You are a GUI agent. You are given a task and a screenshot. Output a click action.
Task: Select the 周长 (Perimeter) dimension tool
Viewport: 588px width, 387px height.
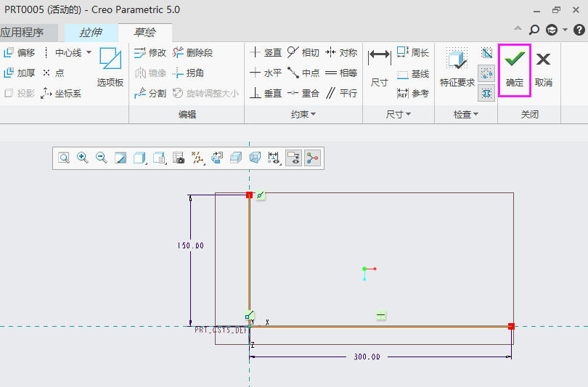[x=413, y=53]
